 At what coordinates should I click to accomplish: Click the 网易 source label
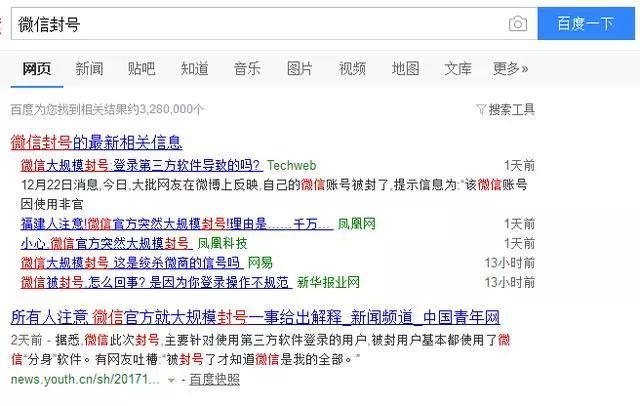pyautogui.click(x=260, y=262)
